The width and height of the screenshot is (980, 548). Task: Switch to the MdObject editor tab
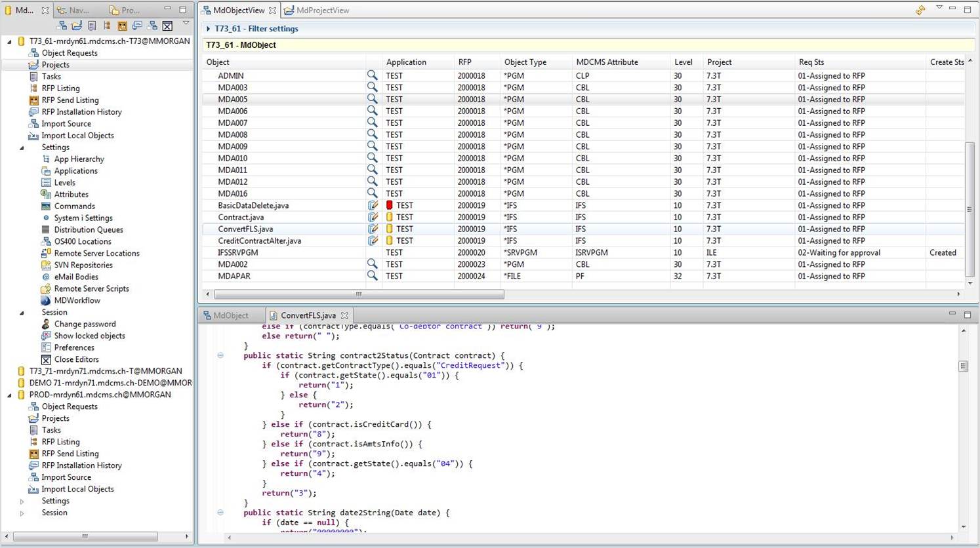(231, 315)
